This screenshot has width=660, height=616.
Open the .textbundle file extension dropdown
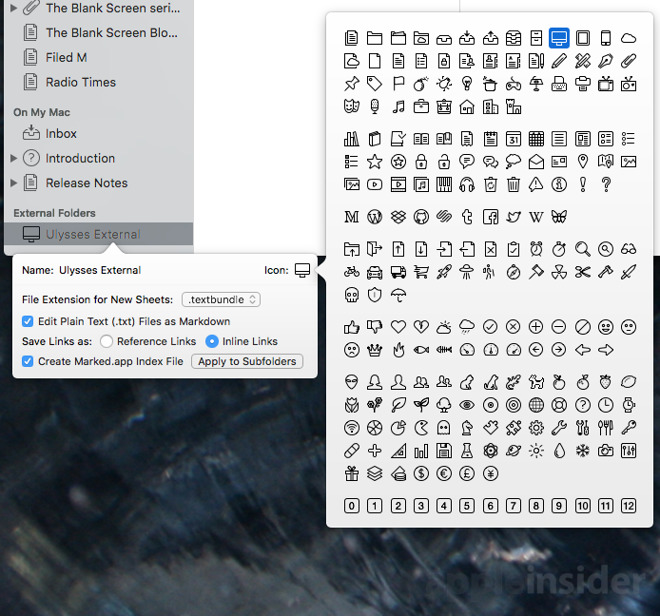(221, 299)
